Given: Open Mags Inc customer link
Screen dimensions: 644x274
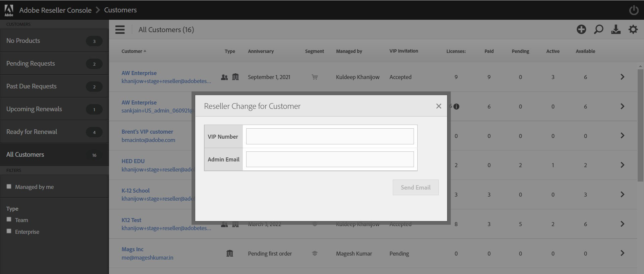Looking at the screenshot, I should (132, 249).
